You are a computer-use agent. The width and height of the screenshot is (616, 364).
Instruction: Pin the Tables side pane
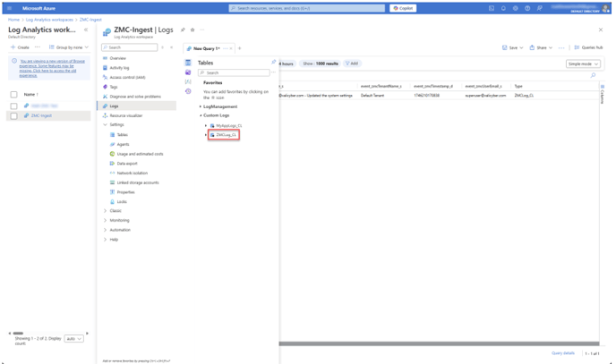(274, 62)
